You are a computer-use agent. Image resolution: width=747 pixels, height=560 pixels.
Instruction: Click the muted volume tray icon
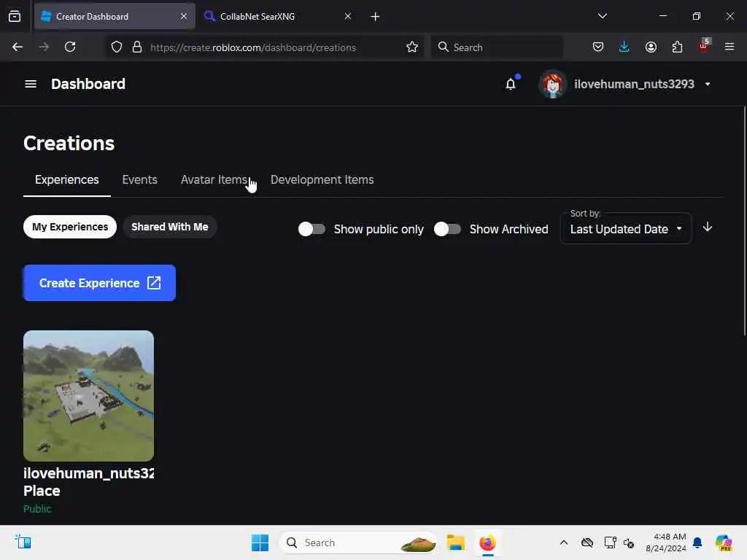(629, 542)
